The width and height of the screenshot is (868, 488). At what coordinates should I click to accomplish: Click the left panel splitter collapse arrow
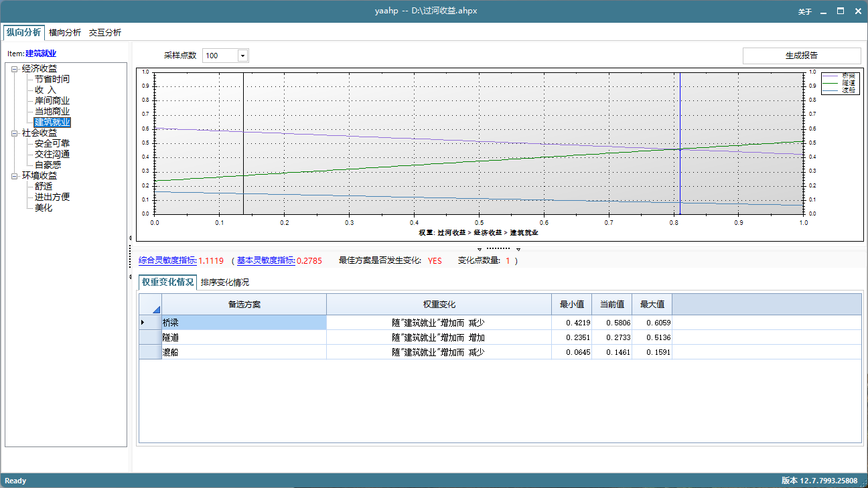coord(131,238)
